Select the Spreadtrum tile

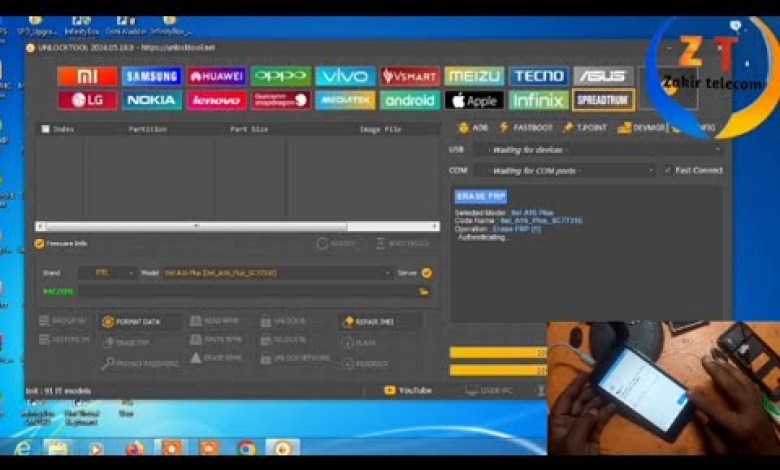click(x=603, y=100)
